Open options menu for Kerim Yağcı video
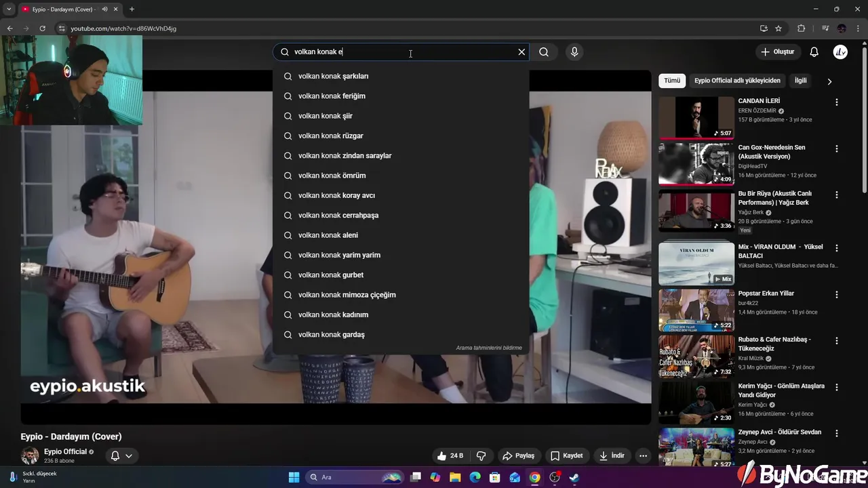Image resolution: width=868 pixels, height=488 pixels. tap(836, 387)
